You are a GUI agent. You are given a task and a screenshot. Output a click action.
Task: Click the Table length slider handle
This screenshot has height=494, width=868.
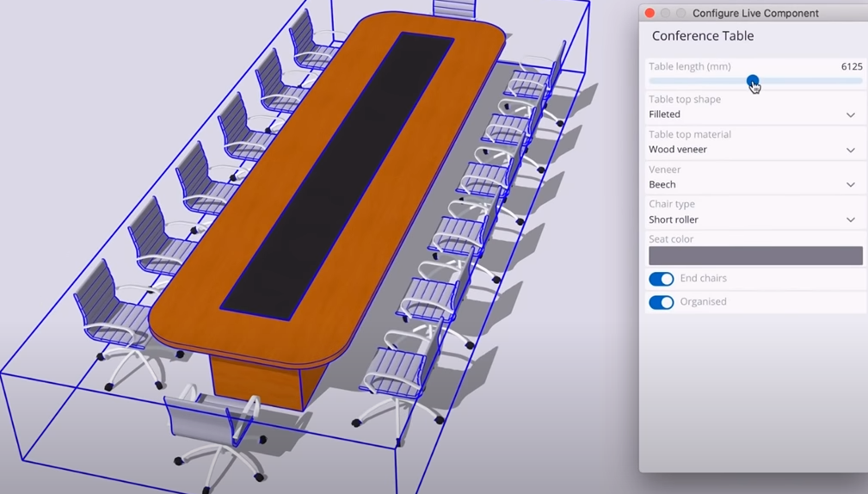coord(753,81)
